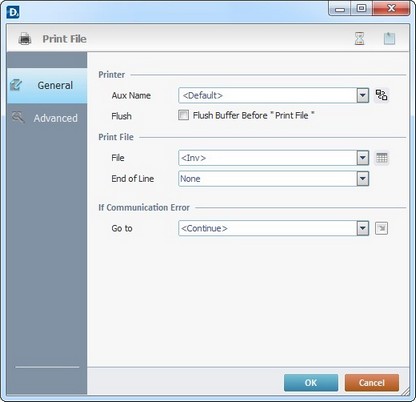Expand the File dropdown arrow
This screenshot has width=416, height=402.
363,158
